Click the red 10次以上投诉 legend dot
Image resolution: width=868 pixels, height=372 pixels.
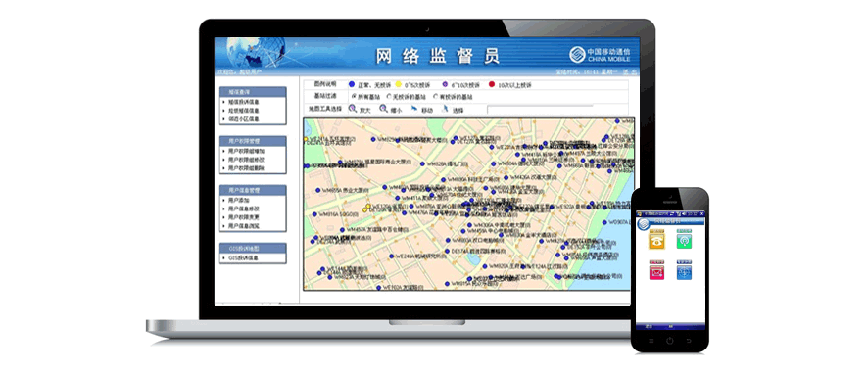491,84
